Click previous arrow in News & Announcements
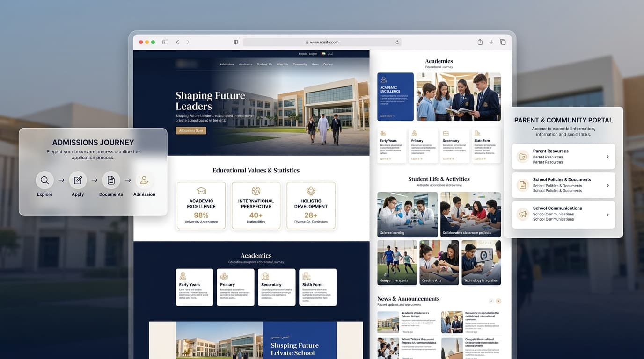Viewport: 644px width, 359px height. [491, 301]
